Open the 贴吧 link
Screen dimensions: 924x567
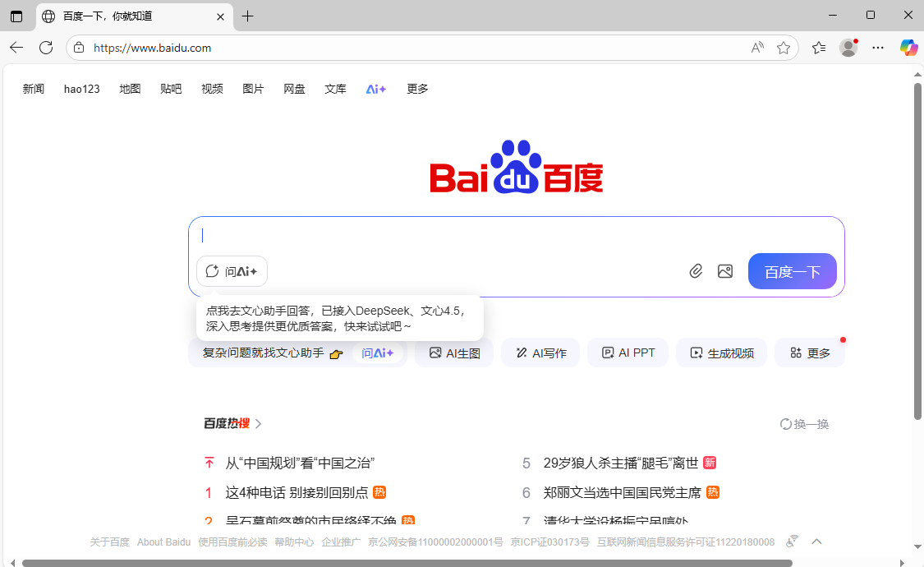(171, 89)
